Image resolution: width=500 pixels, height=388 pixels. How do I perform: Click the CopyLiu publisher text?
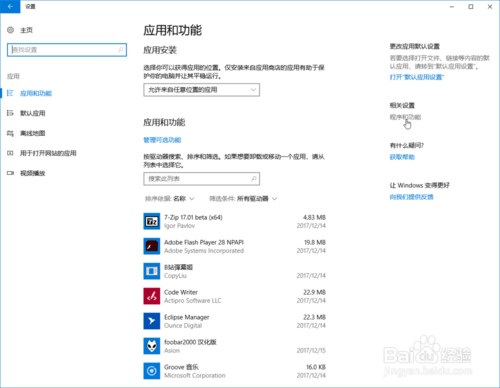[x=175, y=276]
